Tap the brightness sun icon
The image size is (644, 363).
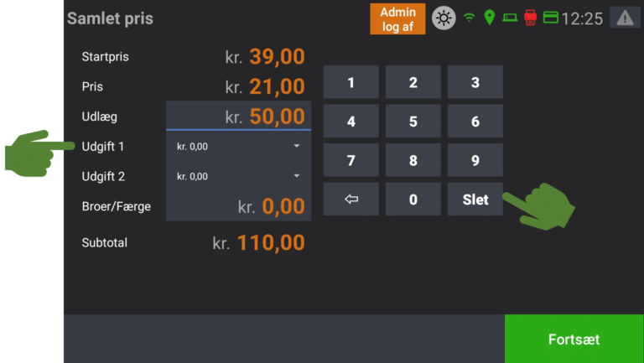pos(444,18)
